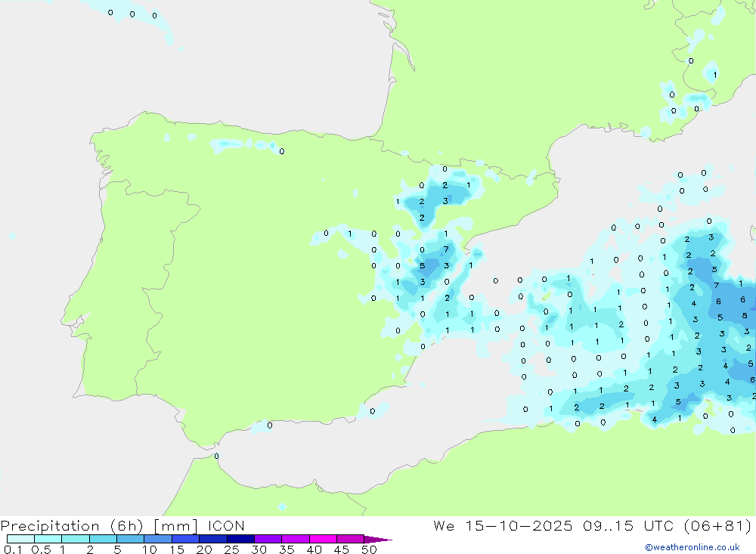Click the '20' legend scale label

(204, 549)
